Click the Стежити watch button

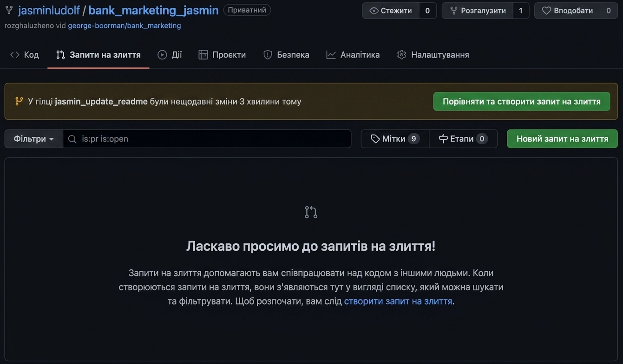(391, 11)
